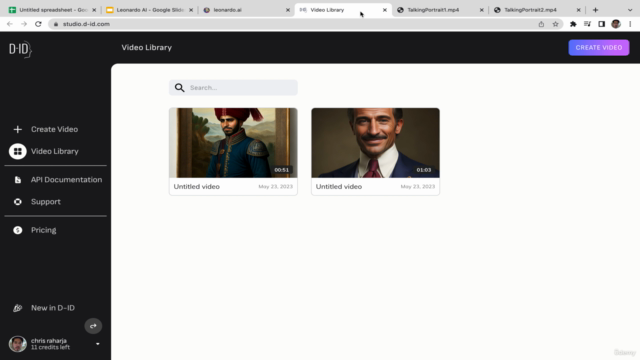This screenshot has height=360, width=640.
Task: Click the chris raharja profile avatar
Action: pyautogui.click(x=18, y=344)
